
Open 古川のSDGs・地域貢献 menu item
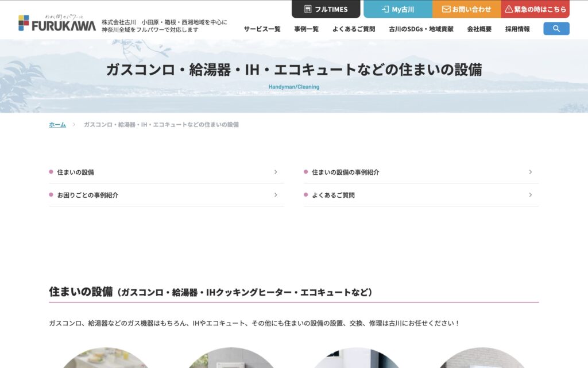[420, 29]
